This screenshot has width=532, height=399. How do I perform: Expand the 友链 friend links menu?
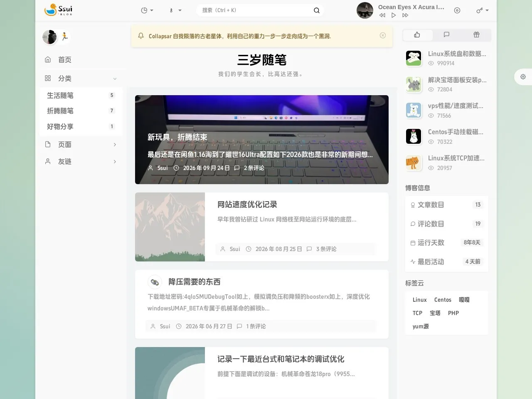(x=81, y=162)
